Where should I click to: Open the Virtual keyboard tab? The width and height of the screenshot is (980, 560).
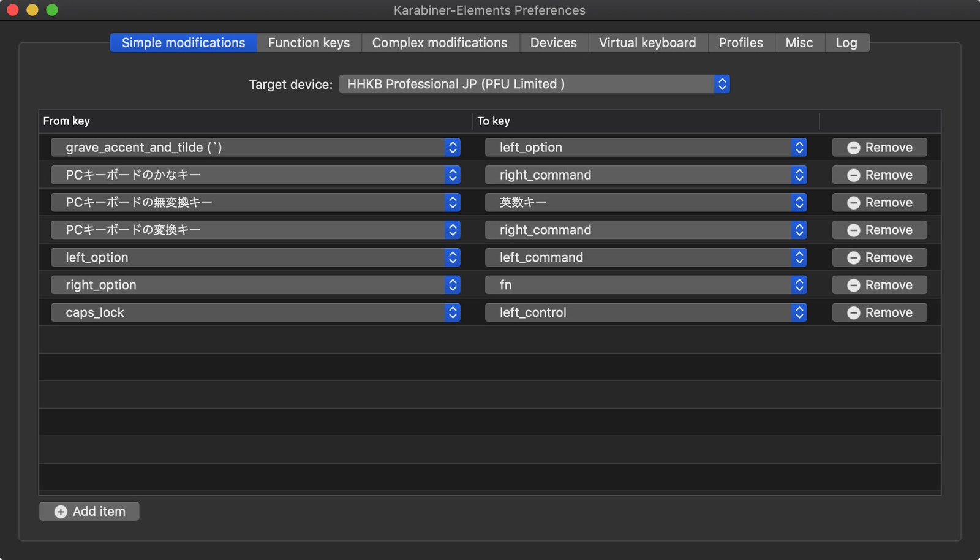pyautogui.click(x=647, y=43)
